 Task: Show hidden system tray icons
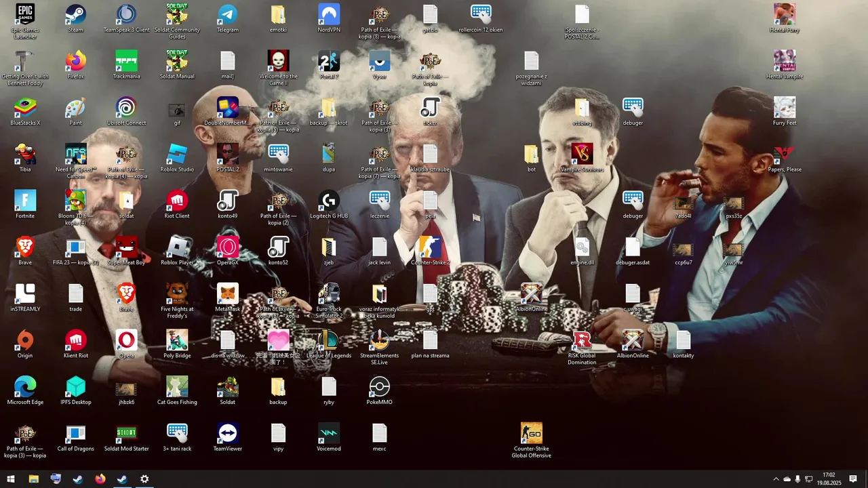(776, 479)
